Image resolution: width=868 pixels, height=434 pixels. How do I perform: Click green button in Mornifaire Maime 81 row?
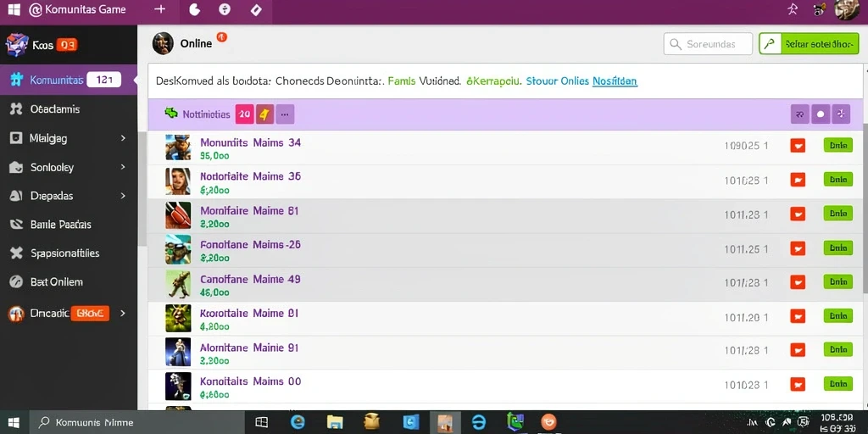[x=838, y=214]
